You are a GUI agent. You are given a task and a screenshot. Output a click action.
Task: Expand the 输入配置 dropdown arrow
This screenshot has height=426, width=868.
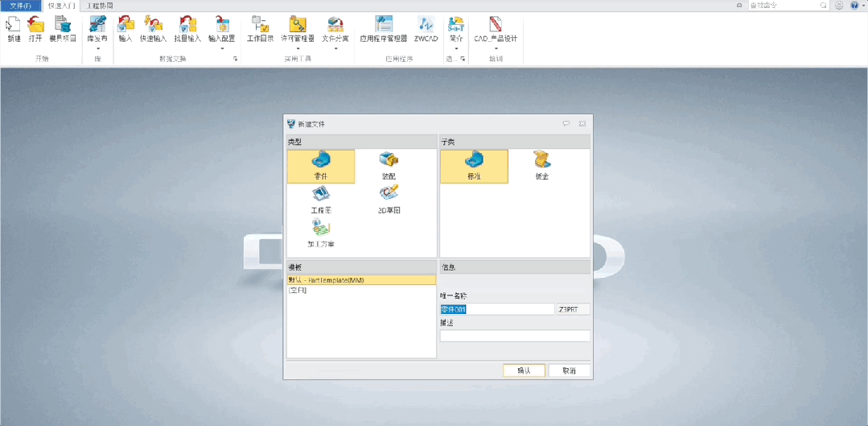pos(222,49)
